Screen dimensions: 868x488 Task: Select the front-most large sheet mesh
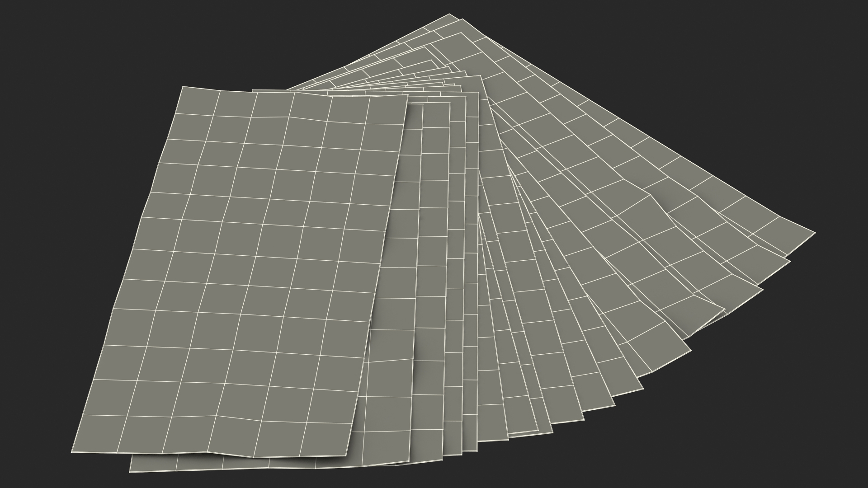click(240, 271)
